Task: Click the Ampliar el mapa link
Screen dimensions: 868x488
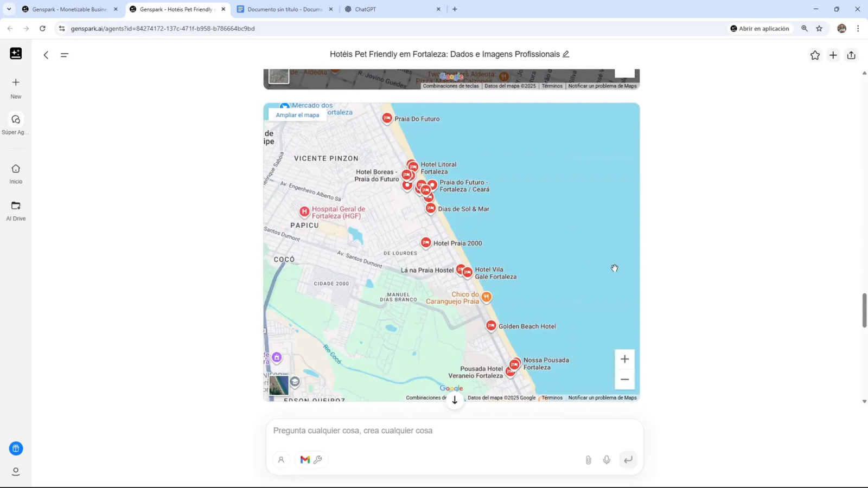Action: pyautogui.click(x=297, y=115)
